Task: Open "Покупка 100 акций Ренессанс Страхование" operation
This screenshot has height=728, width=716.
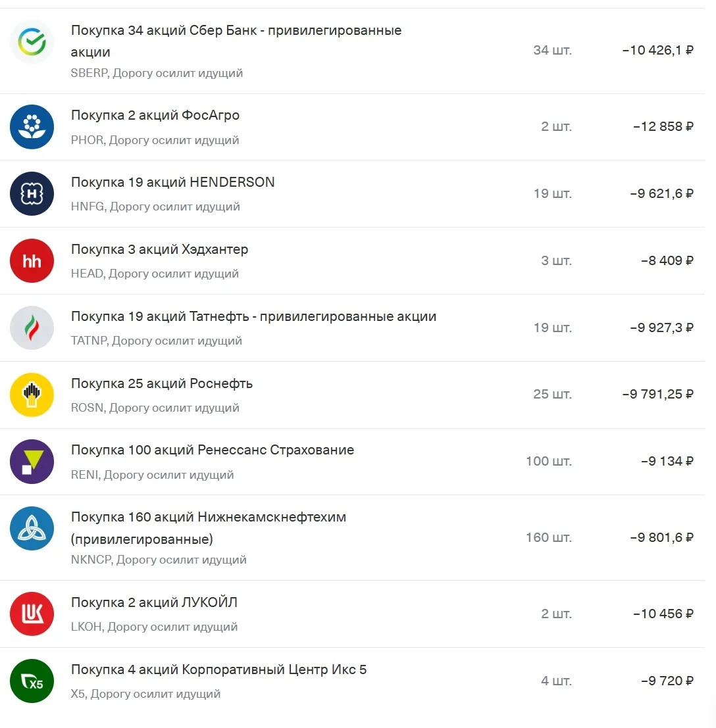Action: pos(352,462)
